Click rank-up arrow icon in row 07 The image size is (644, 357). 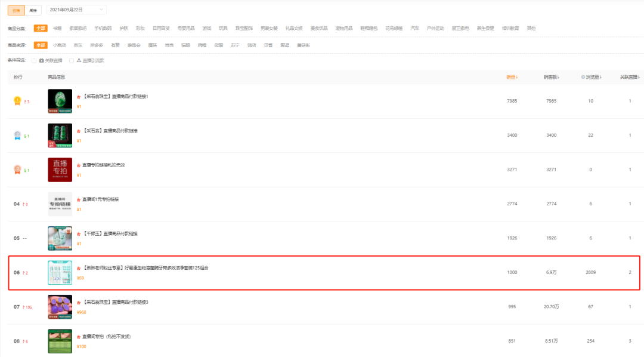coord(24,307)
